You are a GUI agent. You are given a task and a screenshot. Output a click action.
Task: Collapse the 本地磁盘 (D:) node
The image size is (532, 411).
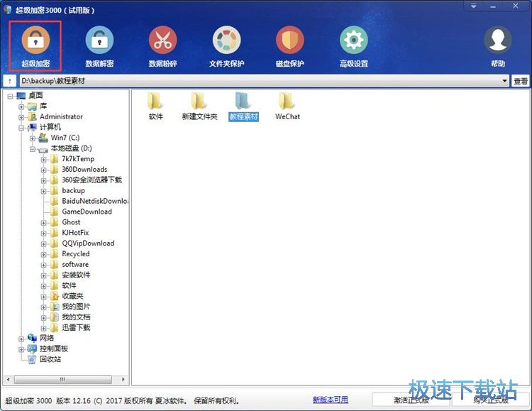tap(32, 149)
